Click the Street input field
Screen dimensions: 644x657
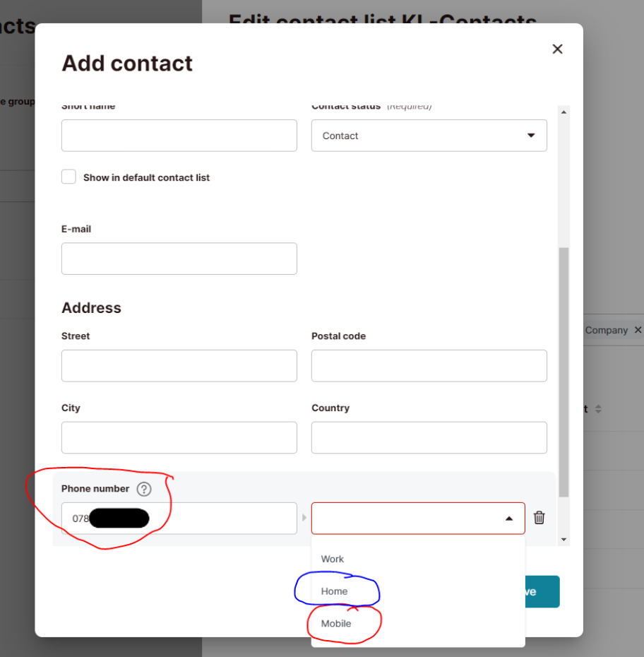click(x=179, y=366)
